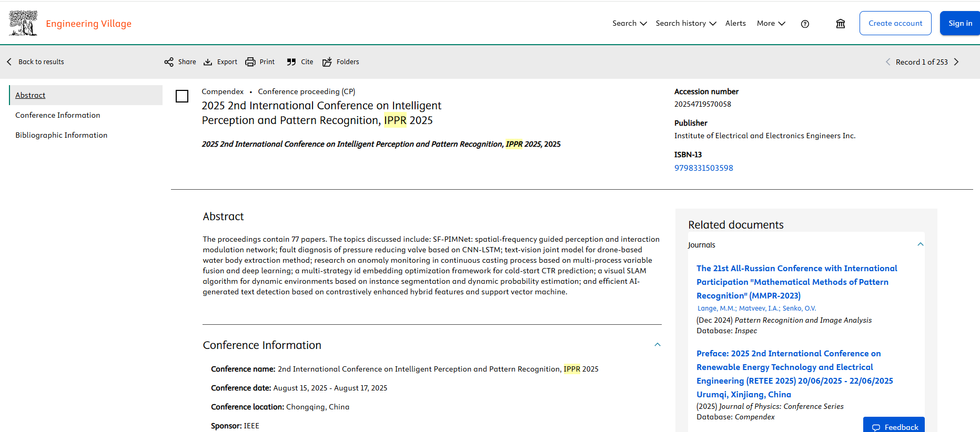Click the Engineering Village tree logo

[x=23, y=23]
